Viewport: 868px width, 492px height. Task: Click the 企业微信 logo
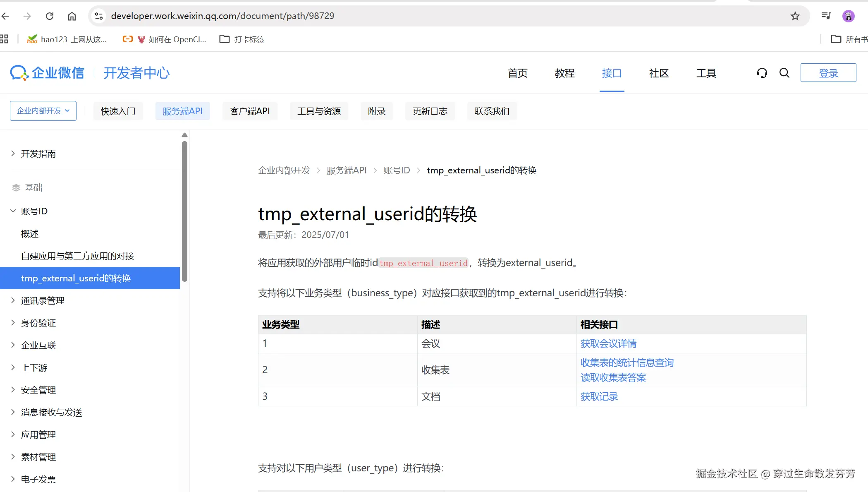coord(47,73)
